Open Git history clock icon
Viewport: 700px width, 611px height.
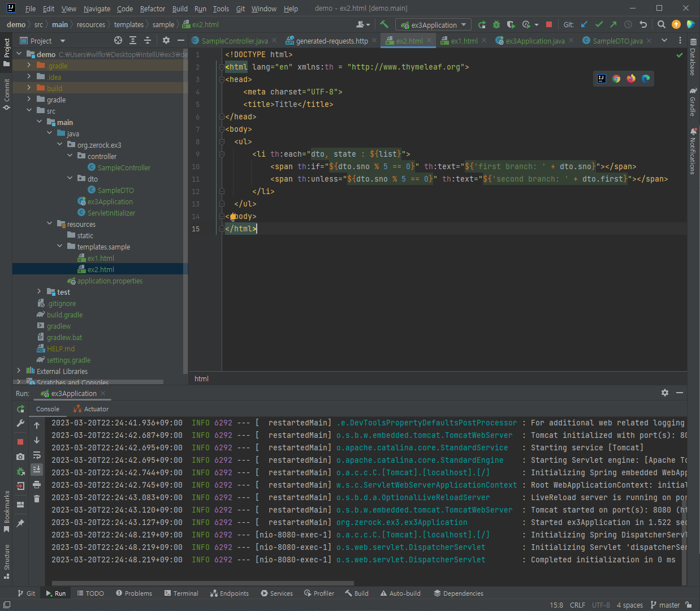628,24
